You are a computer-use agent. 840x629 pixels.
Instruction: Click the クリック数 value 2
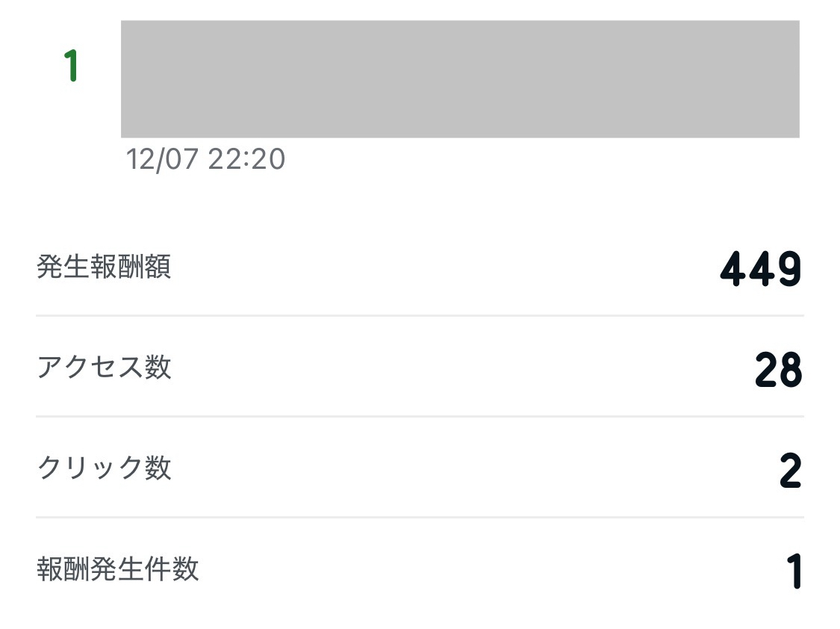(790, 471)
